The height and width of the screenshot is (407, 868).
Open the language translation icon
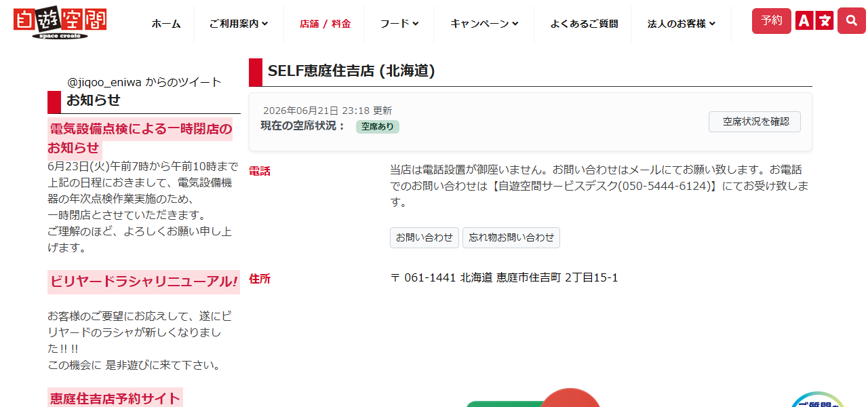click(x=814, y=21)
